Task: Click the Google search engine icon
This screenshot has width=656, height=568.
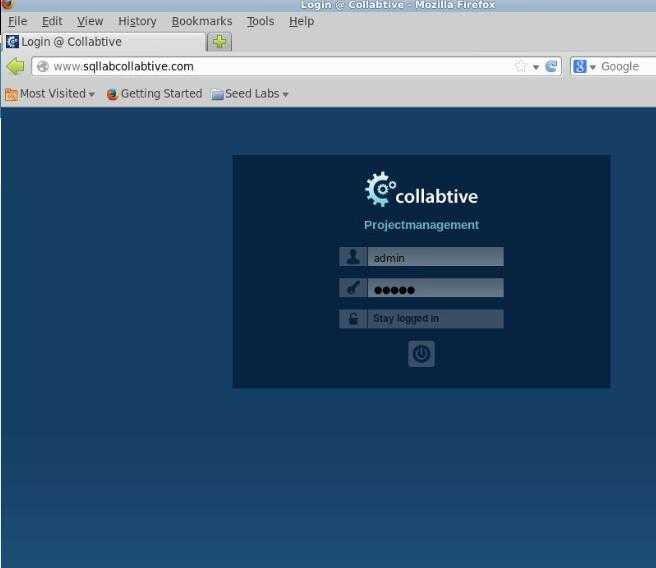Action: (x=579, y=66)
